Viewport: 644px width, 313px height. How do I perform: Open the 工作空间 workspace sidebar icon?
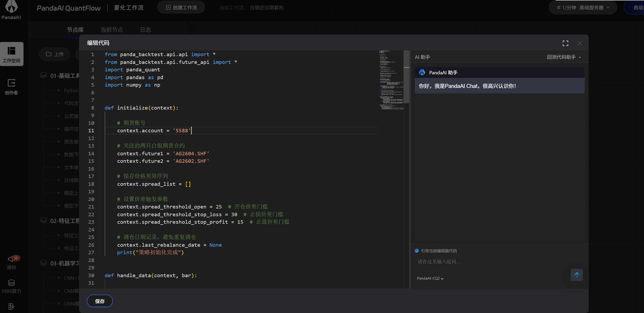pyautogui.click(x=11, y=54)
